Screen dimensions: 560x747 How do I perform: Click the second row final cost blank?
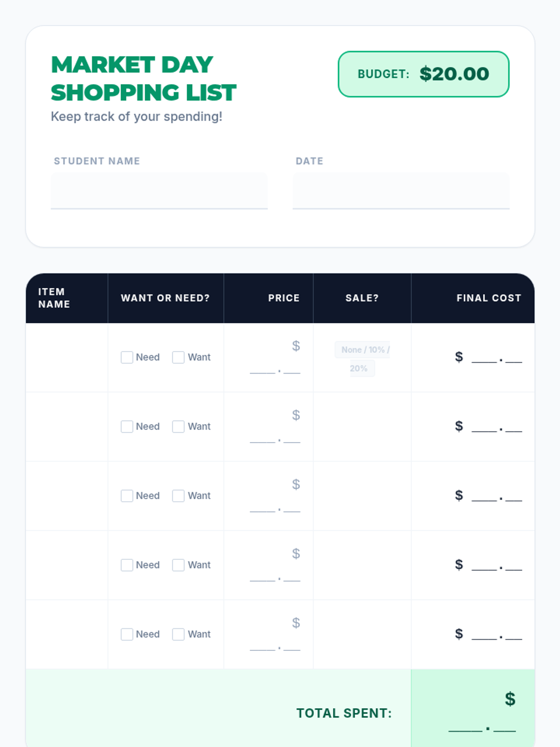click(496, 427)
